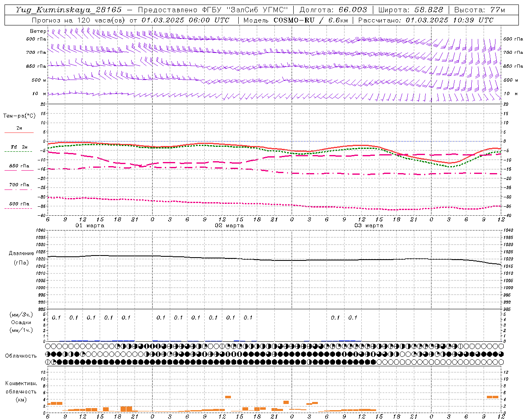Click the 2м temperature legend entry
Screen dimensions: 525x420
point(19,128)
